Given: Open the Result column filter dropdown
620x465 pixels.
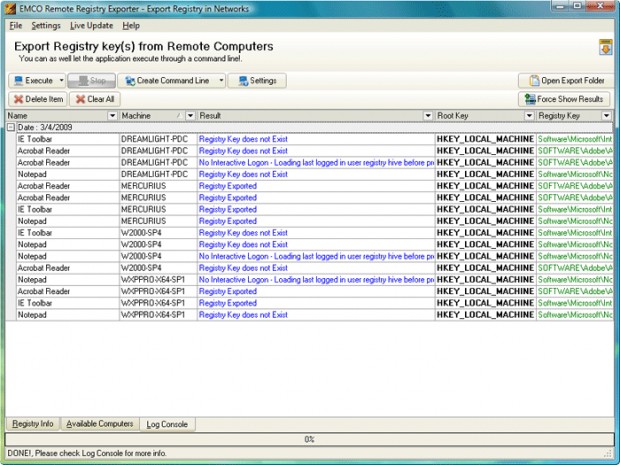Looking at the screenshot, I should click(x=428, y=115).
